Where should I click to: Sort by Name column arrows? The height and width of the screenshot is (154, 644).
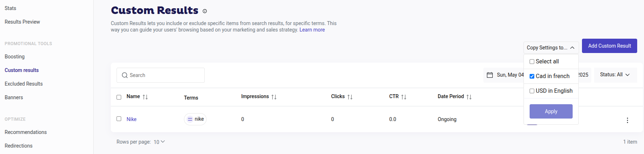click(145, 97)
